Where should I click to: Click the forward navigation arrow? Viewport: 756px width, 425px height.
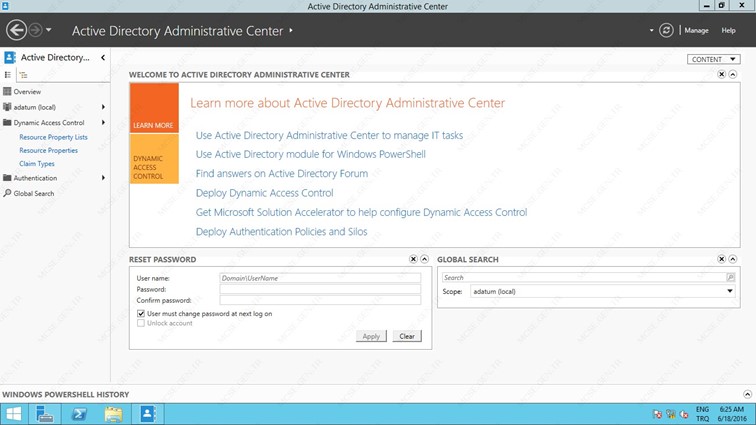pyautogui.click(x=35, y=30)
